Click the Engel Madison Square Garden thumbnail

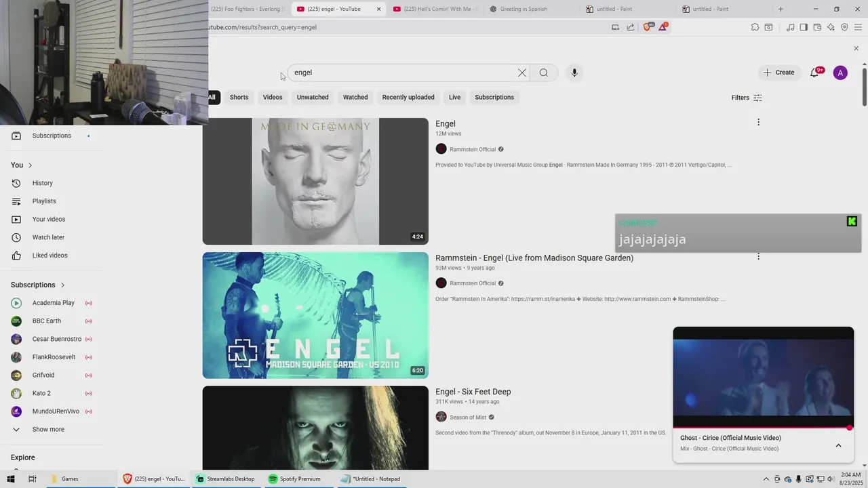315,315
